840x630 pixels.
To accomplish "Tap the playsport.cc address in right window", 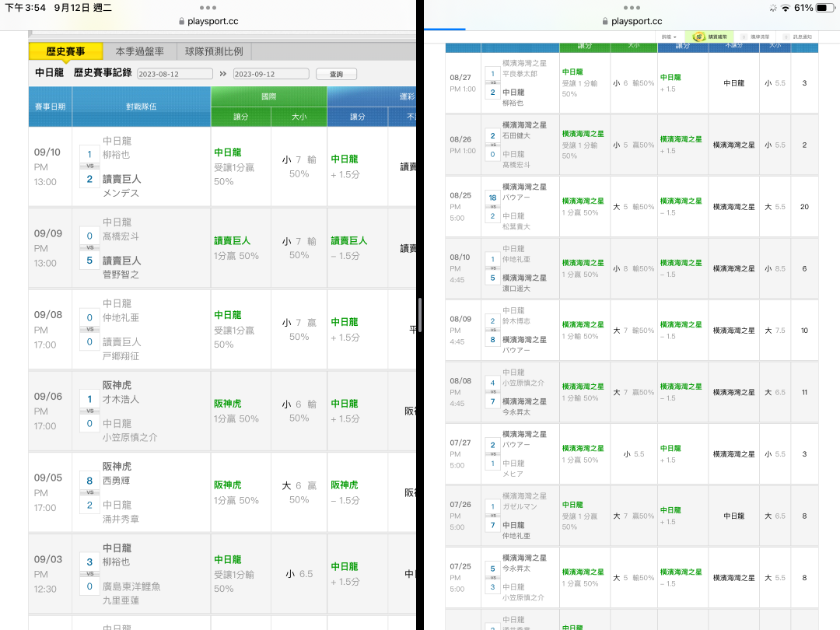I will [x=636, y=22].
